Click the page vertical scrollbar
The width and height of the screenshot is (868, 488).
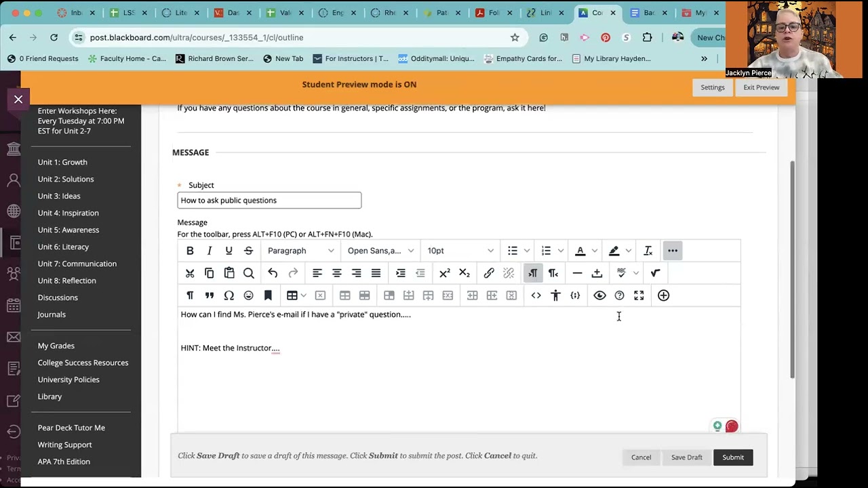pyautogui.click(x=792, y=271)
